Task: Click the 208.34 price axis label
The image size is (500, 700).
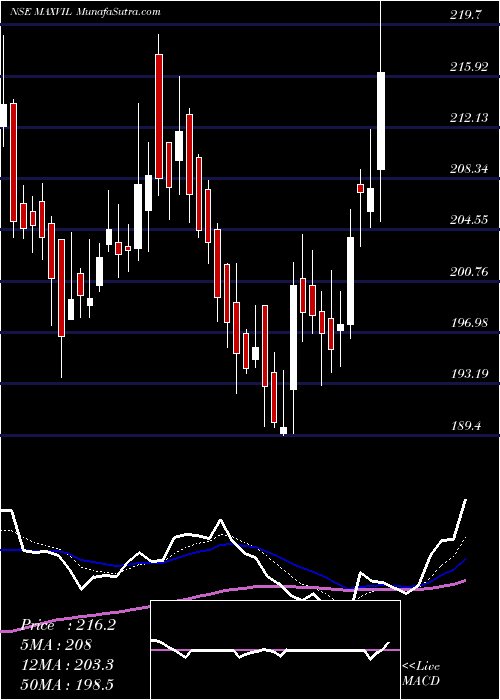Action: point(469,169)
